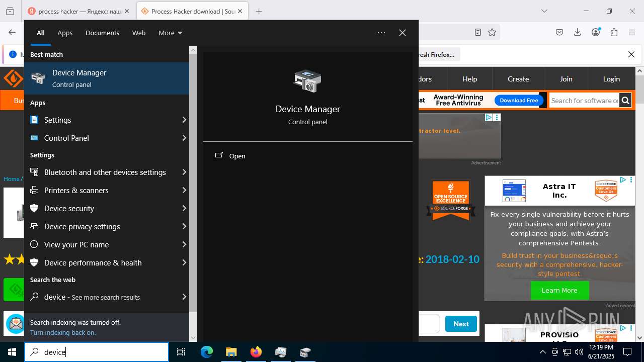This screenshot has height=362, width=644.
Task: Click Settings app gear icon
Action: pos(34,120)
